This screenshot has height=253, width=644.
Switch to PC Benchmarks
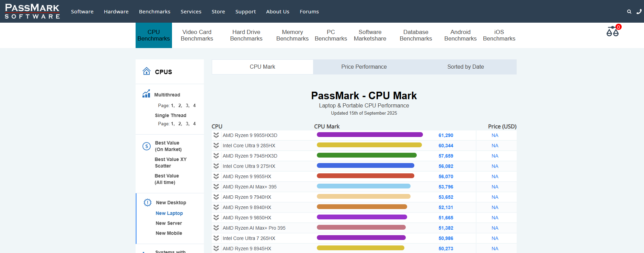click(x=331, y=35)
